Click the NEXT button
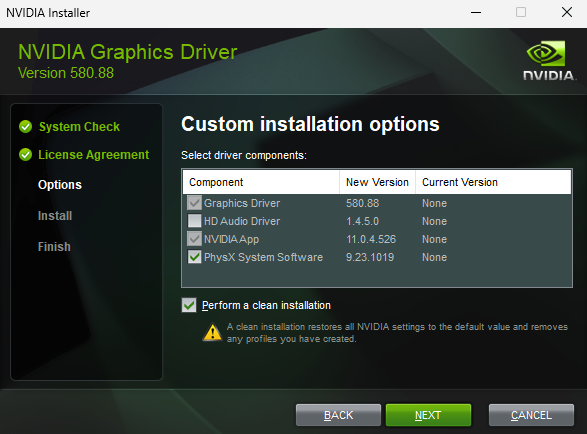 click(x=428, y=415)
